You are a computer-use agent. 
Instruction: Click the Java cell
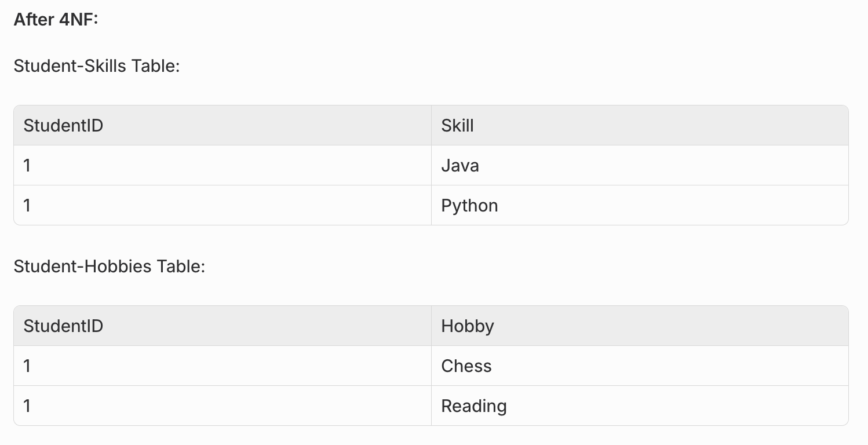pyautogui.click(x=460, y=166)
